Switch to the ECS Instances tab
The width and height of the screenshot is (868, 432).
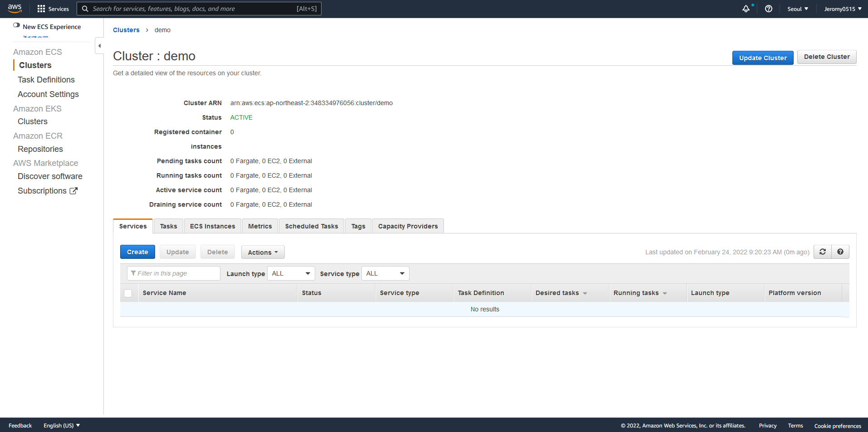tap(213, 226)
